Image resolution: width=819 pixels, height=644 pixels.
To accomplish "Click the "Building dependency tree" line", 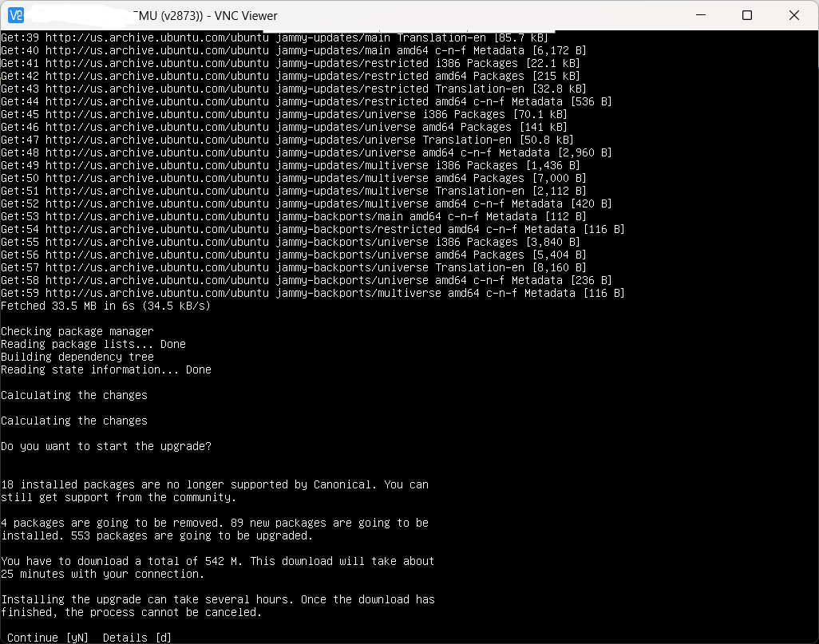I will (x=77, y=357).
